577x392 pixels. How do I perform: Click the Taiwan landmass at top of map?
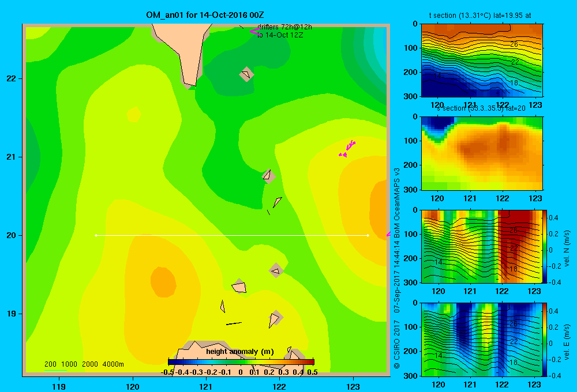tap(183, 48)
